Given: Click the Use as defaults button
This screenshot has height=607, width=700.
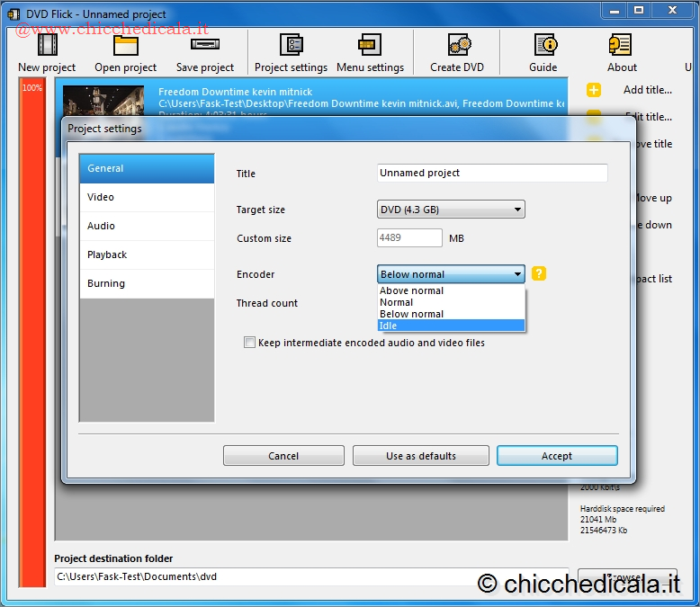Looking at the screenshot, I should pos(420,456).
